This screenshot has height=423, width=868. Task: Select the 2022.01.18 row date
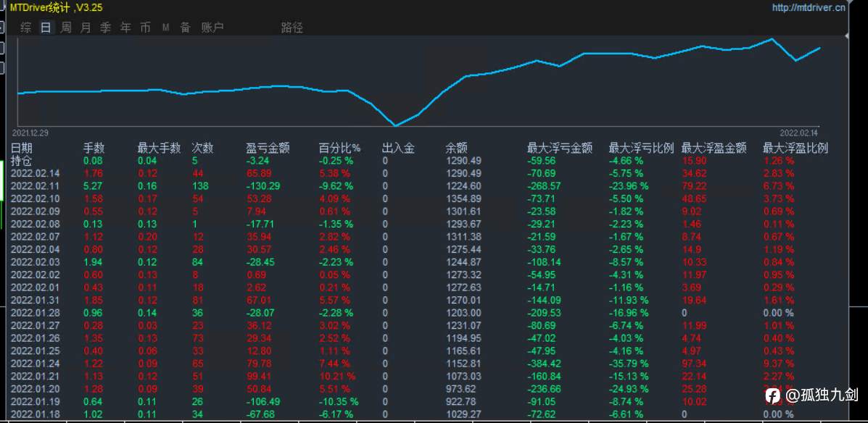(34, 414)
